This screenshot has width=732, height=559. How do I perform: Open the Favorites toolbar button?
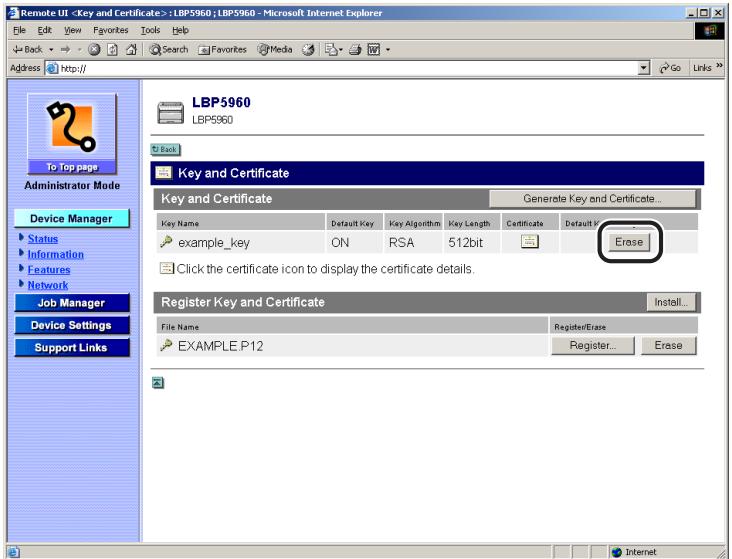(x=222, y=50)
